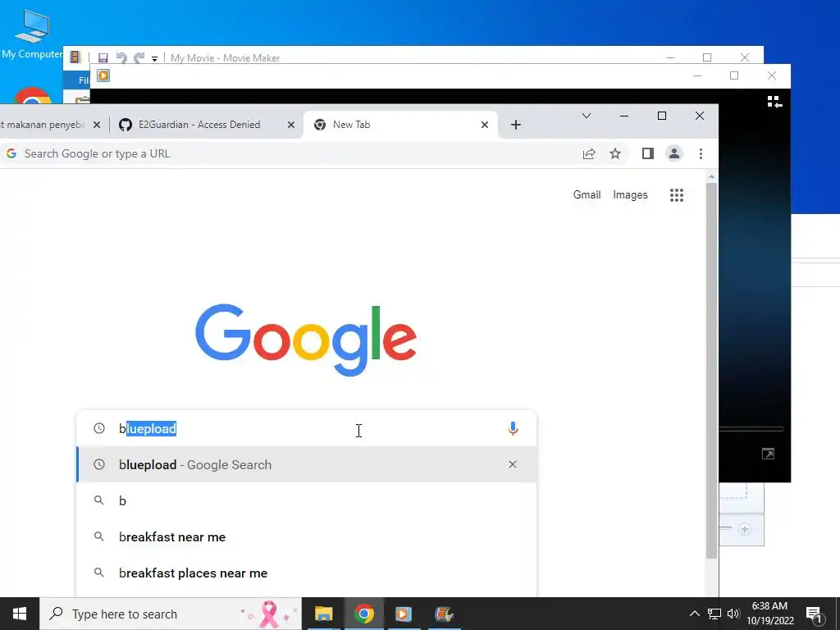Choose the single letter b suggestion

[307, 501]
